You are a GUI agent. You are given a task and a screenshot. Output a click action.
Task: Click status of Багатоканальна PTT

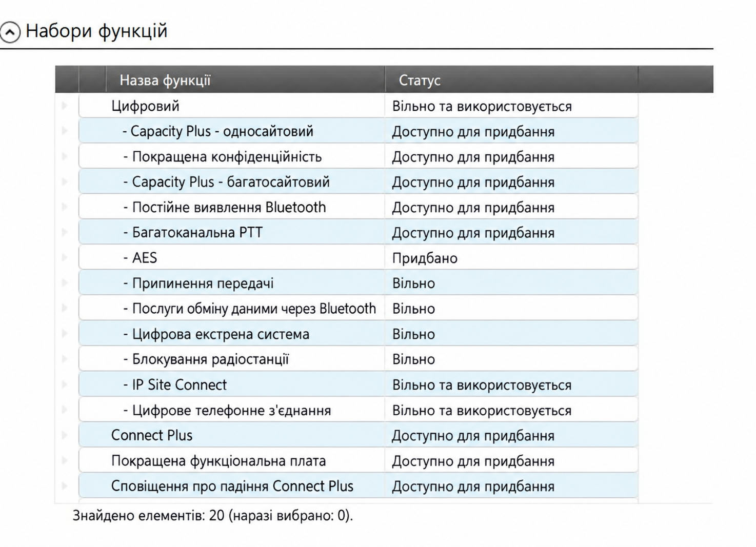(473, 233)
